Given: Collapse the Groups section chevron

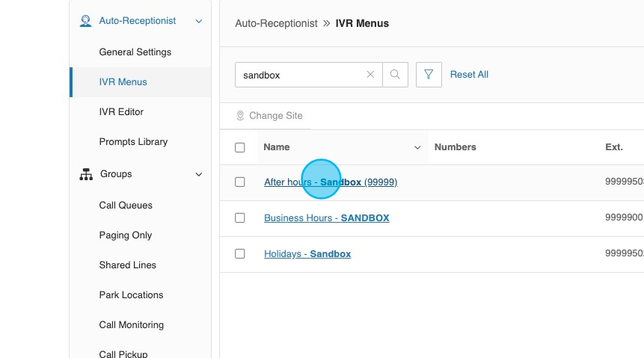Looking at the screenshot, I should click(x=199, y=174).
